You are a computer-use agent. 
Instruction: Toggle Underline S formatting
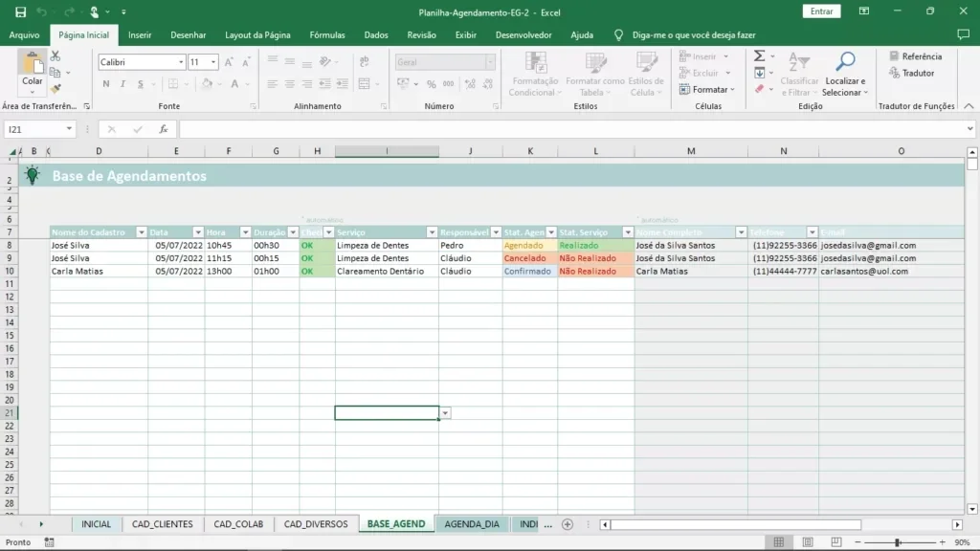(x=140, y=84)
